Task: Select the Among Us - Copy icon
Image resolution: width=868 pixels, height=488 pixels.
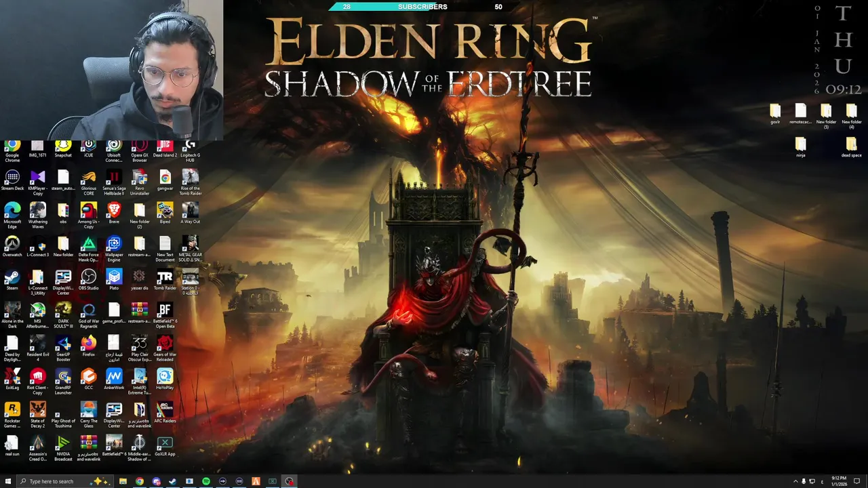Action: coord(88,216)
